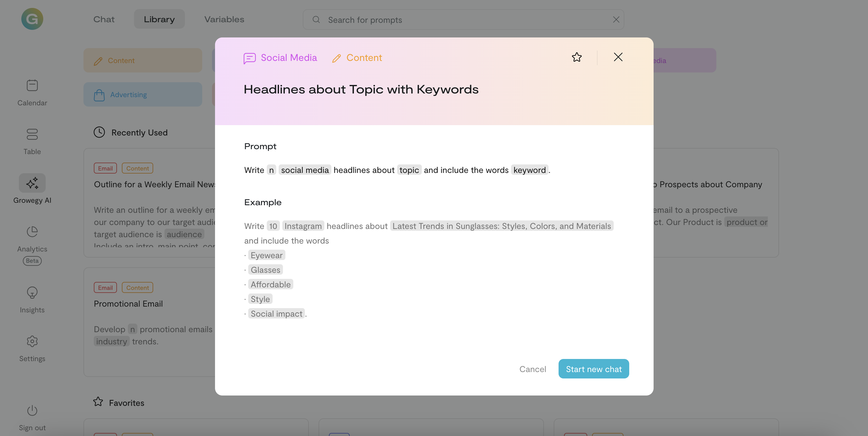Open Settings gear in sidebar

(x=32, y=341)
